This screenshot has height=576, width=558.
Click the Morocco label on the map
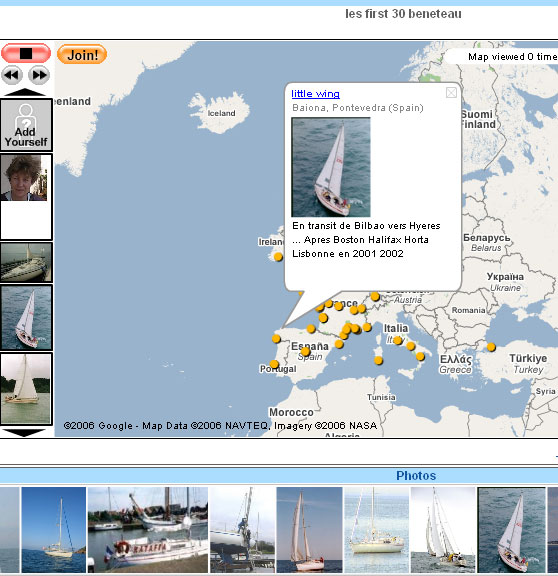tap(291, 412)
